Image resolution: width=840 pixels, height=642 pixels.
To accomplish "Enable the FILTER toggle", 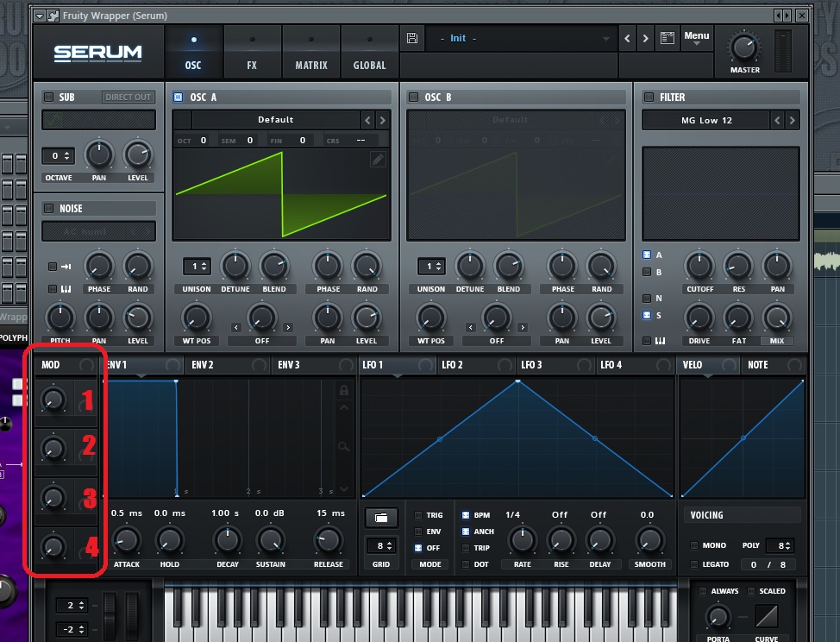I will pyautogui.click(x=649, y=97).
